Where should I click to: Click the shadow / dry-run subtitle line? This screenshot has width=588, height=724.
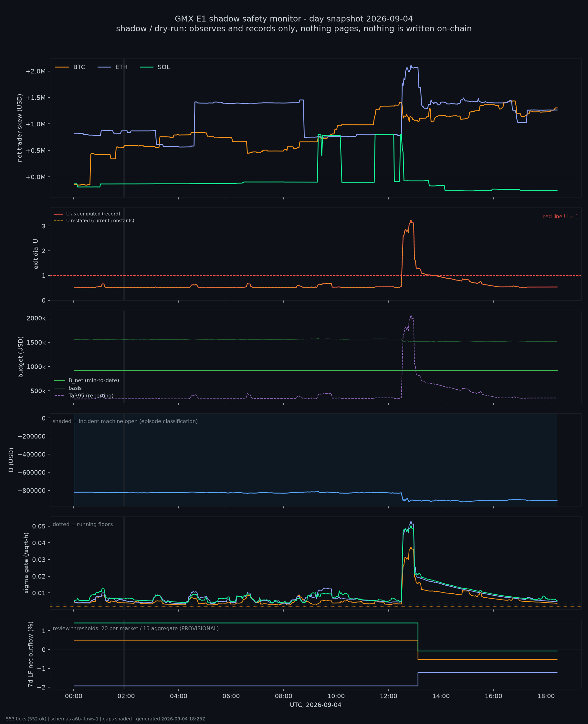pyautogui.click(x=294, y=28)
